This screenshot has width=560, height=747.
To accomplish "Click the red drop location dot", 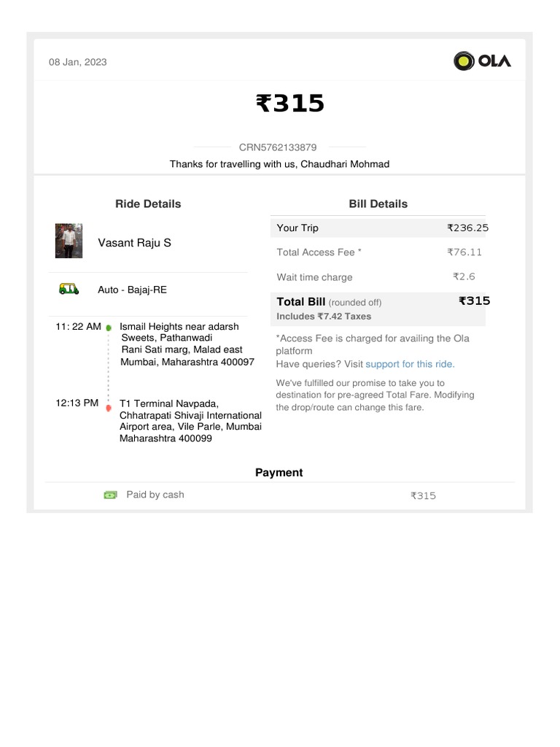I will 109,406.
